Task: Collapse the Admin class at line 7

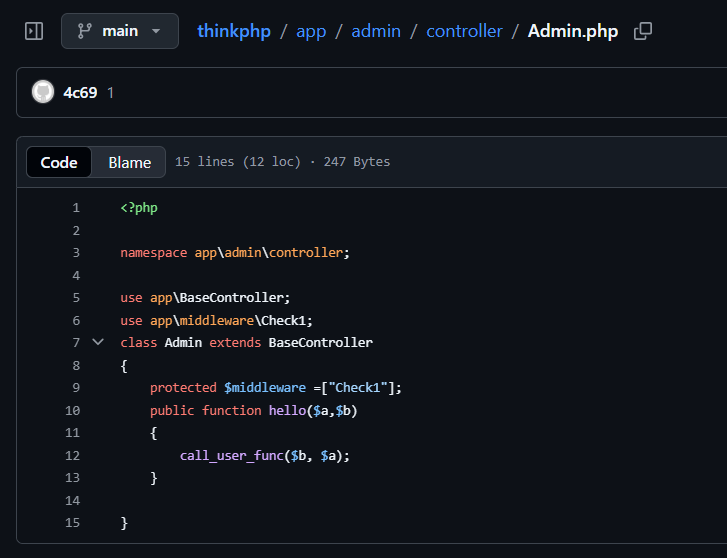Action: 97,342
